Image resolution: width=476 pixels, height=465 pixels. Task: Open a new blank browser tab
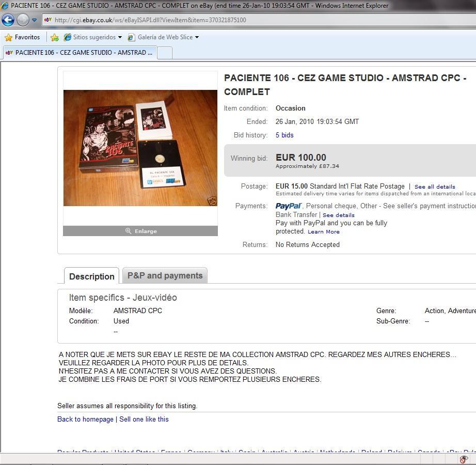[x=165, y=53]
